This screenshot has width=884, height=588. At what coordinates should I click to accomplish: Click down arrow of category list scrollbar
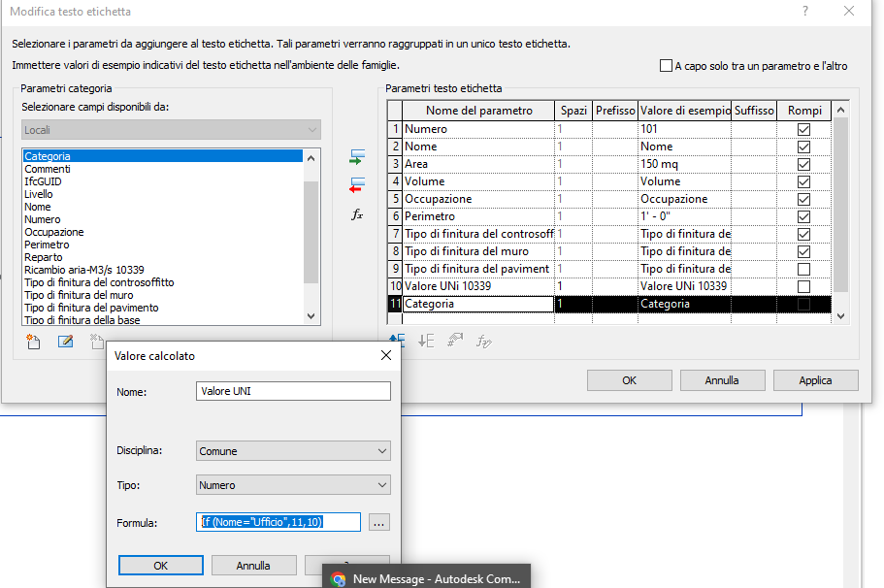pyautogui.click(x=311, y=316)
